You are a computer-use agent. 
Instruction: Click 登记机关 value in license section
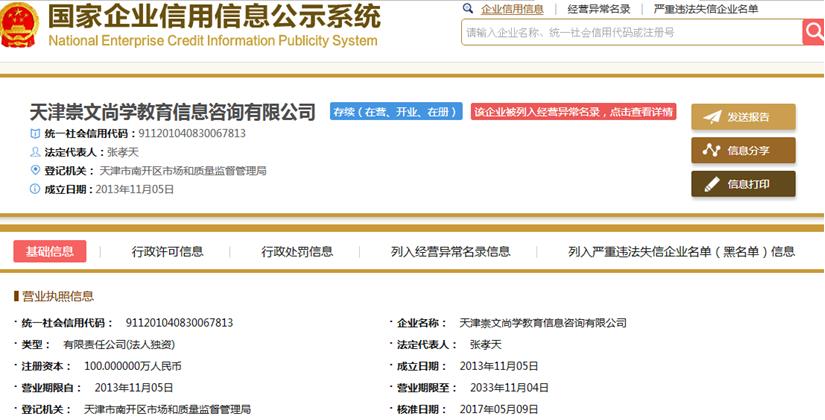pyautogui.click(x=167, y=409)
